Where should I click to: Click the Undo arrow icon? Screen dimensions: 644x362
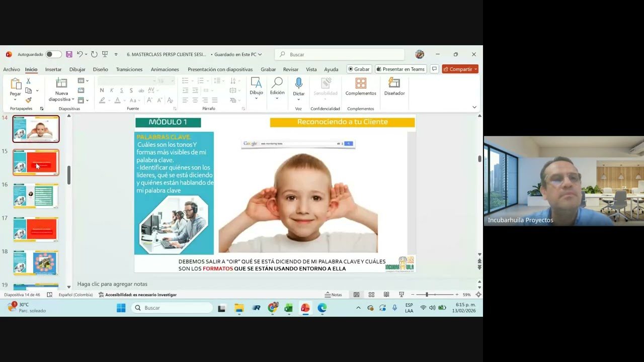coord(79,54)
